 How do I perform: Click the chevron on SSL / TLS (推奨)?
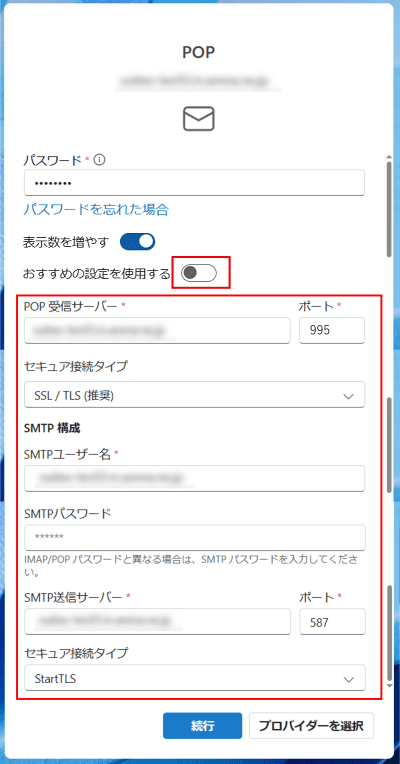pos(348,396)
